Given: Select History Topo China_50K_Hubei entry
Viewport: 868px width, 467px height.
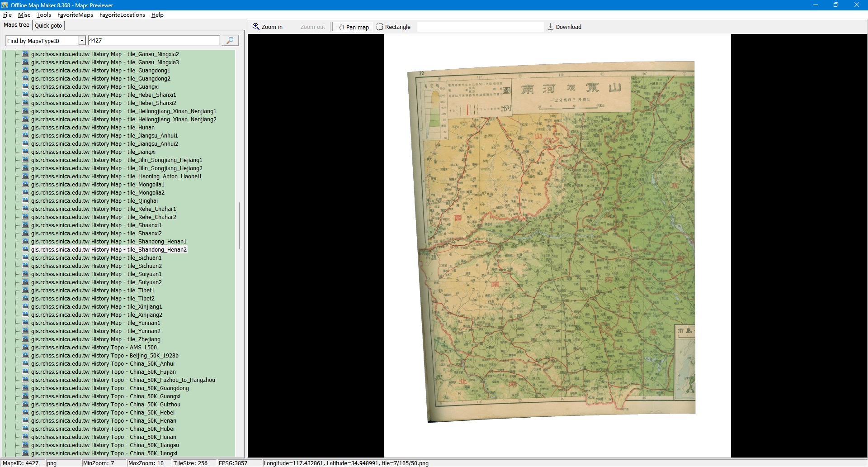Looking at the screenshot, I should pyautogui.click(x=103, y=429).
